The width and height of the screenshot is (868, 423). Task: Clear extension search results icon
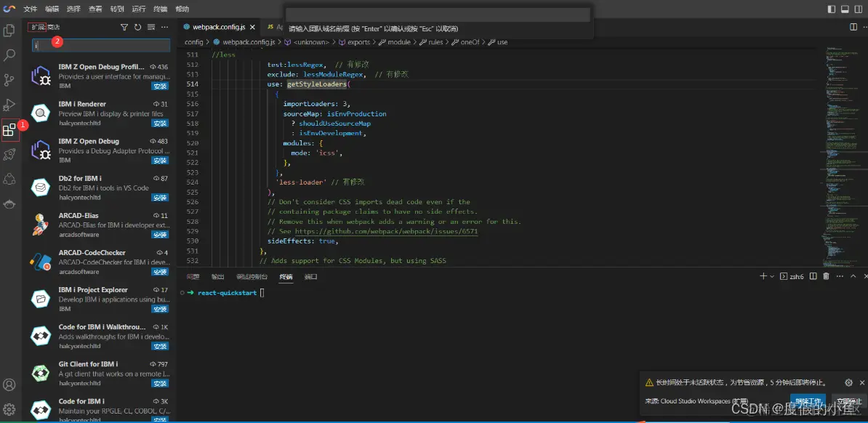click(x=151, y=27)
